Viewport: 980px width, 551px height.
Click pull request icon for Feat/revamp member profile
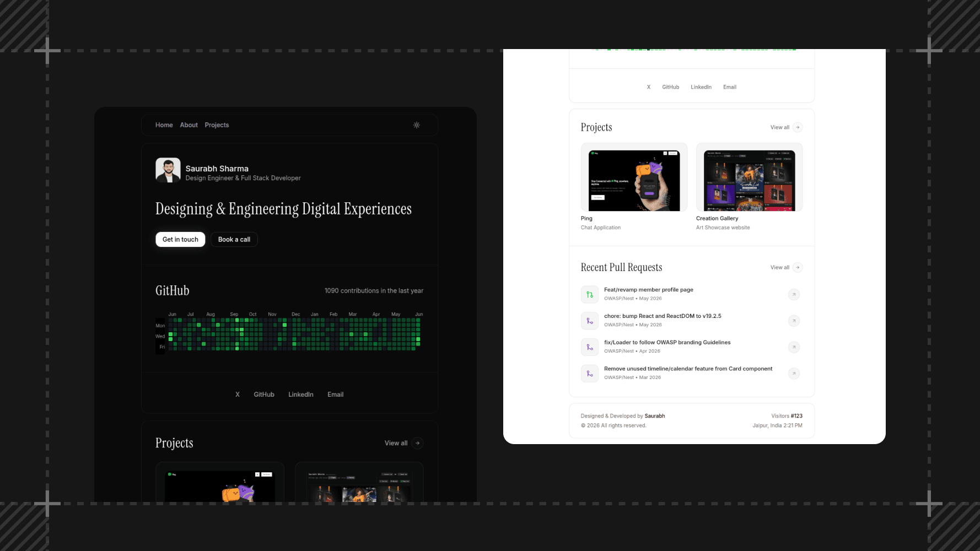[590, 294]
